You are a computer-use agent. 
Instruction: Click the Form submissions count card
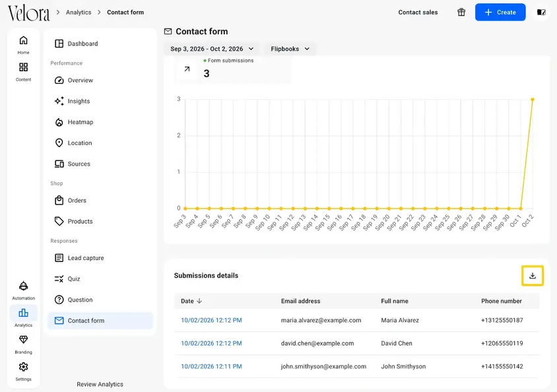[232, 69]
